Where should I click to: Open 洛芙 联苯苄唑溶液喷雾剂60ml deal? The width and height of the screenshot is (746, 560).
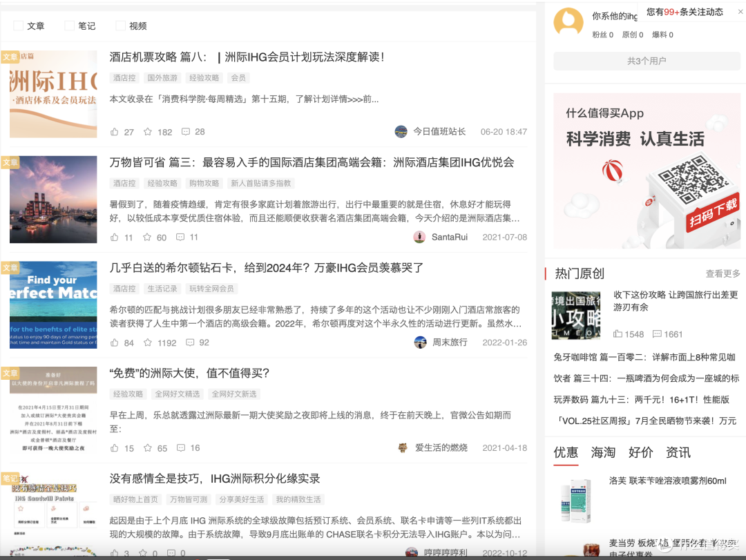tap(667, 481)
